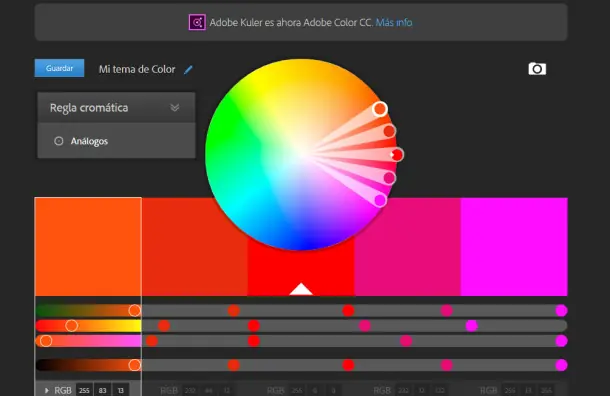Image resolution: width=610 pixels, height=396 pixels.
Task: Click red base swatch's red channel slider dot
Action: pyautogui.click(x=348, y=310)
